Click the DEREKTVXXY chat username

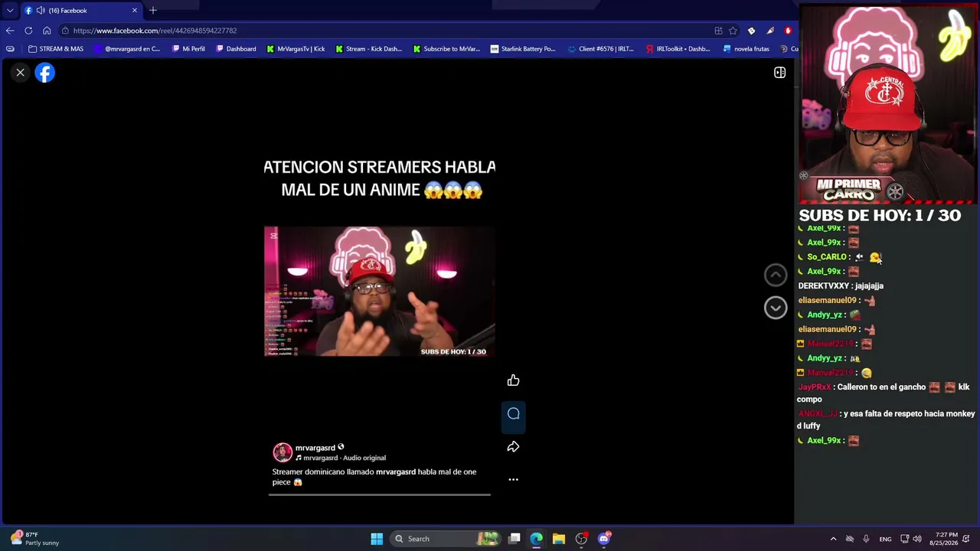point(824,286)
